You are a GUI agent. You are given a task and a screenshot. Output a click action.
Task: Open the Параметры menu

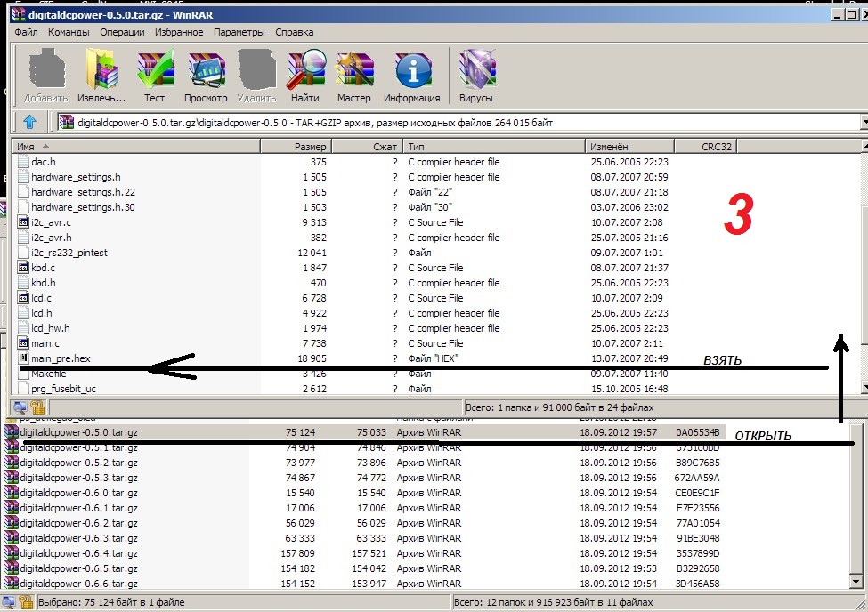tap(239, 32)
